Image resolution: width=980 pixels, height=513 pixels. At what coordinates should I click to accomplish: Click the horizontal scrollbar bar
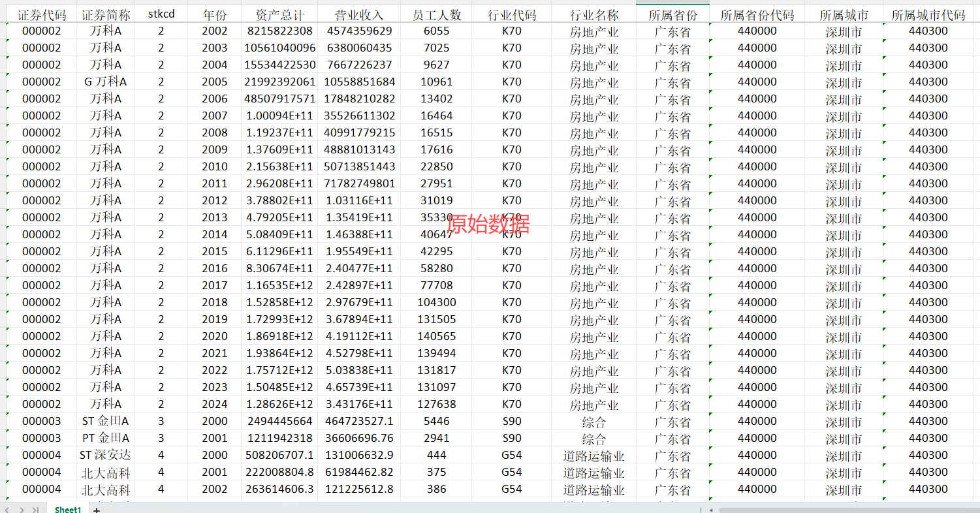tap(849, 509)
